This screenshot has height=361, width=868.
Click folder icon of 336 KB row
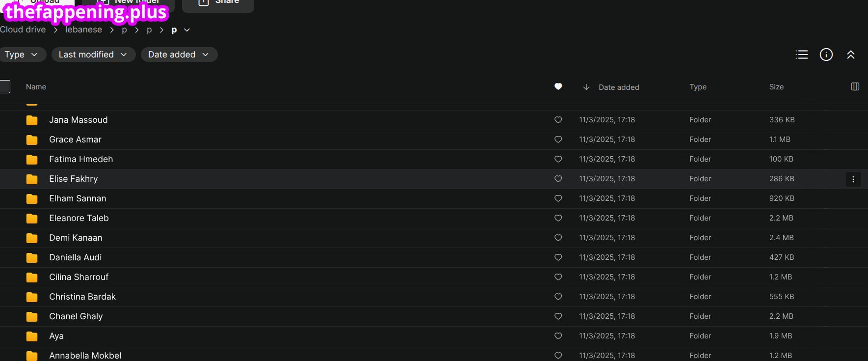point(32,120)
